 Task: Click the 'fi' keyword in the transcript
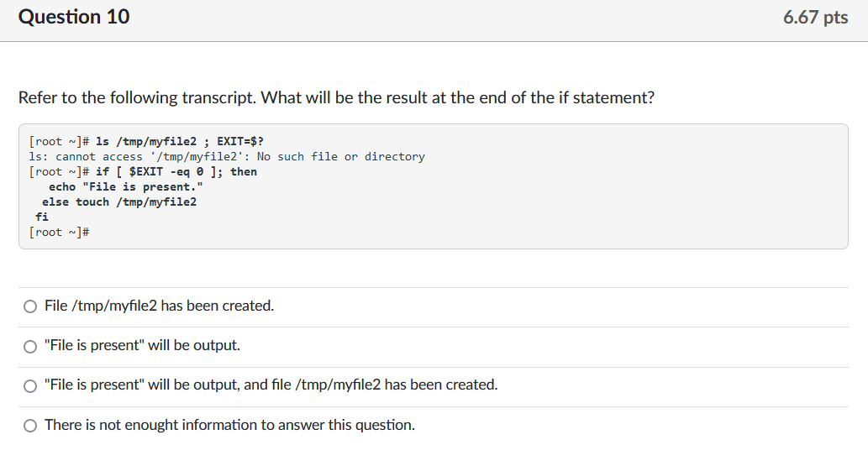42,217
